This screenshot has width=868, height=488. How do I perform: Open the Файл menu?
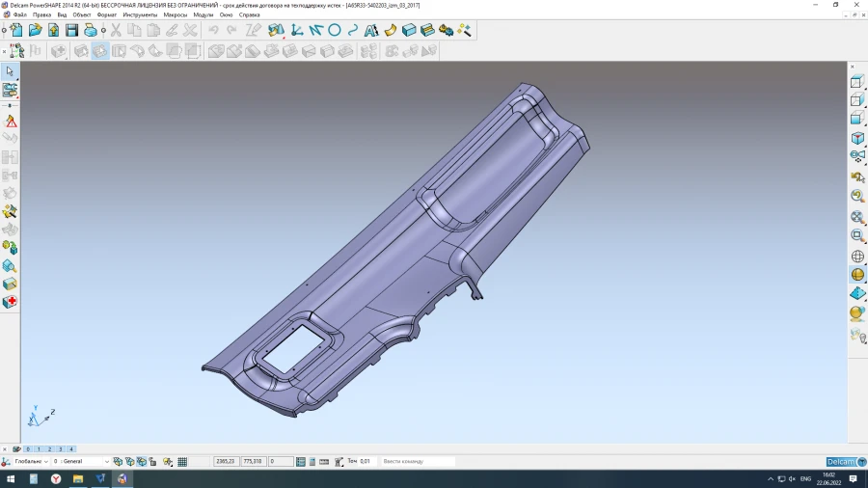click(x=19, y=15)
